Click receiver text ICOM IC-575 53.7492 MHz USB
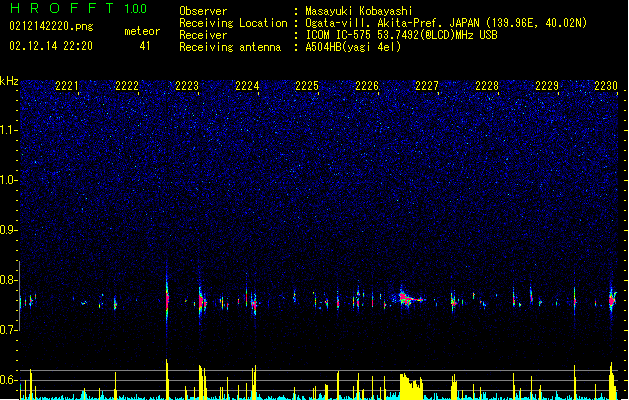 (401, 35)
